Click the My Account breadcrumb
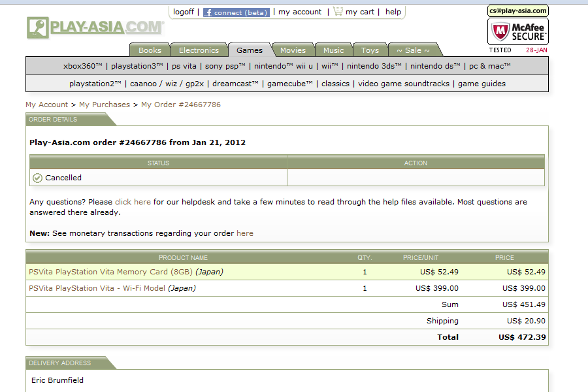The image size is (588, 392). (x=47, y=105)
